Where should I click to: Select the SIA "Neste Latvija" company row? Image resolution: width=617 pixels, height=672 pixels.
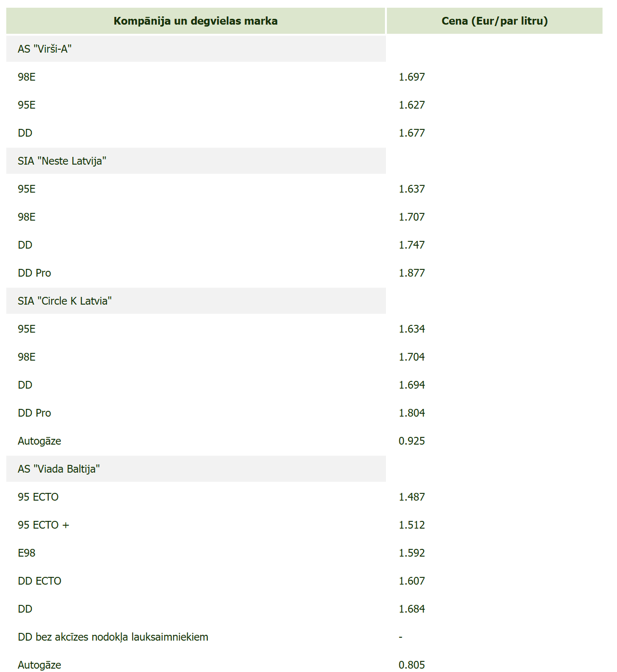pos(62,161)
